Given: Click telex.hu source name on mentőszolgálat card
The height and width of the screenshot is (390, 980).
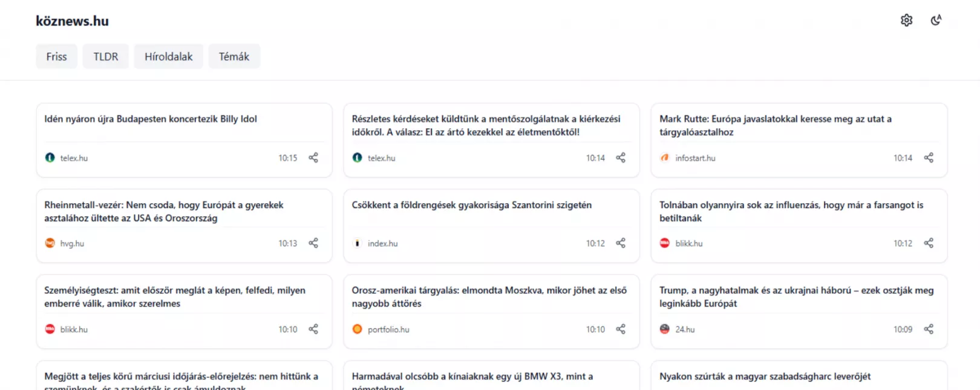Looking at the screenshot, I should [x=382, y=158].
